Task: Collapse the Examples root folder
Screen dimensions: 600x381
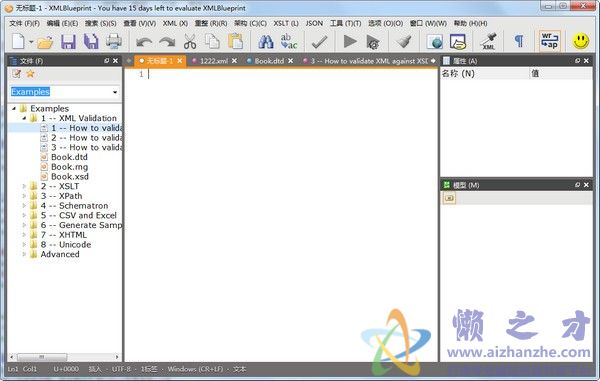Action: pyautogui.click(x=14, y=109)
